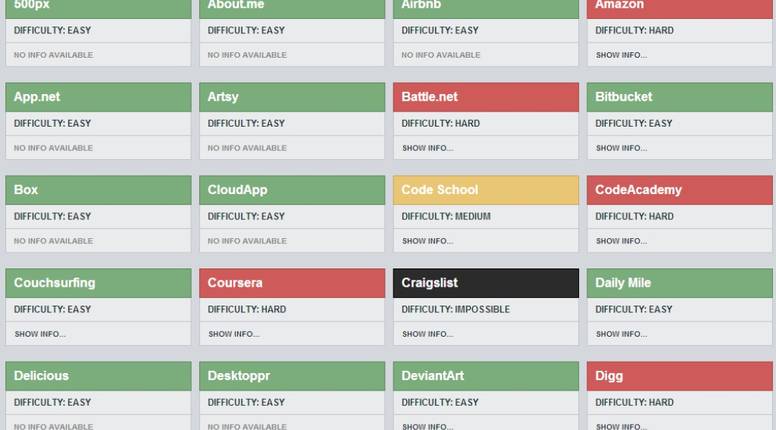Expand Show Info under Amazon
This screenshot has height=430, width=776.
point(621,55)
